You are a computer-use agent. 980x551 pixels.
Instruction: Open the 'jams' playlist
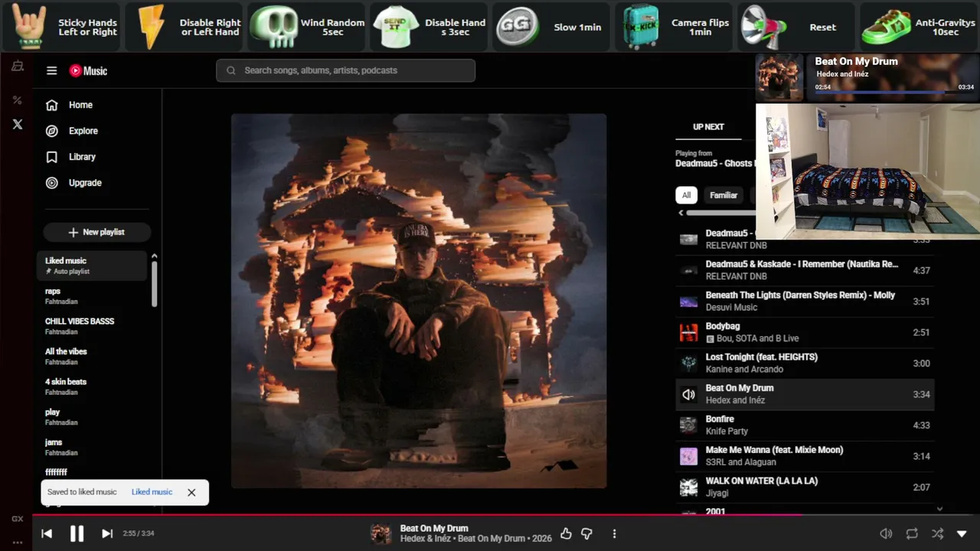(92, 447)
